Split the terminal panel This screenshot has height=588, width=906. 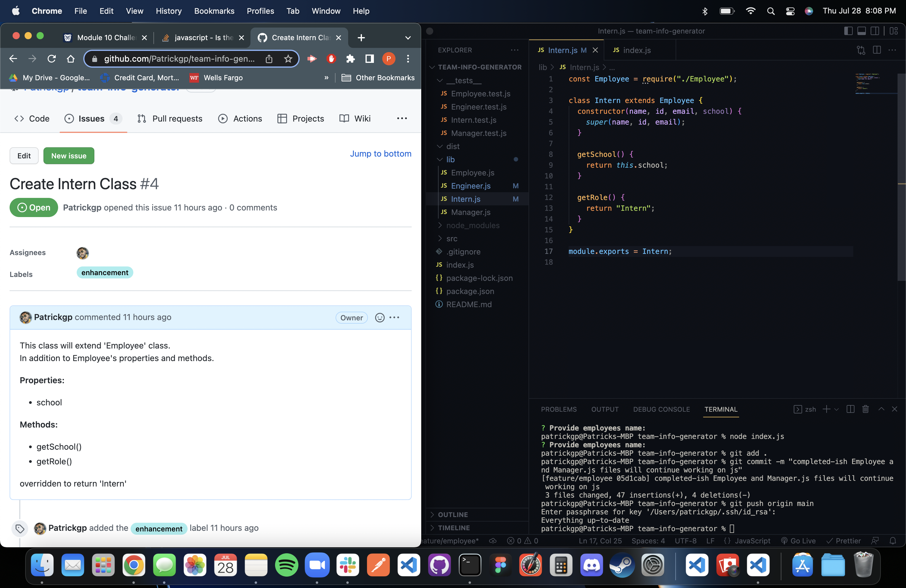pyautogui.click(x=850, y=409)
